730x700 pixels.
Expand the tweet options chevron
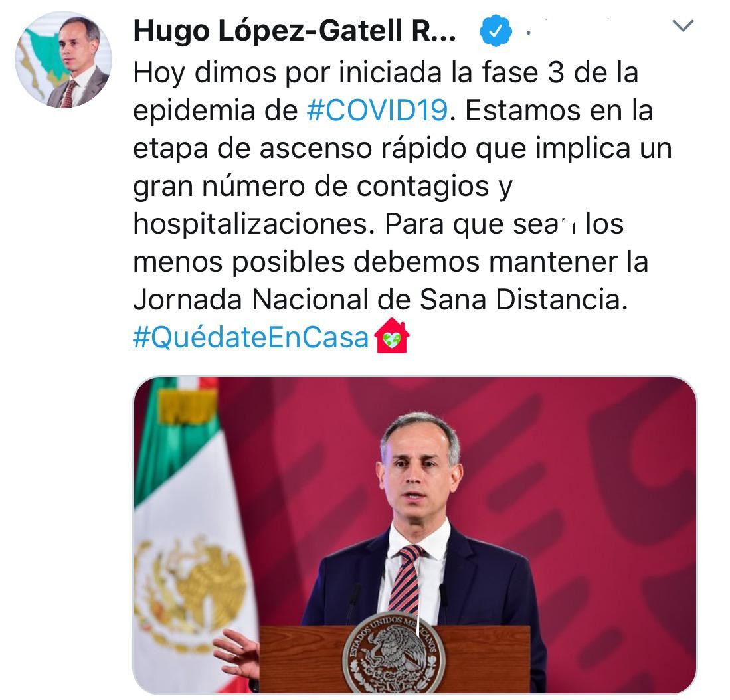click(683, 25)
